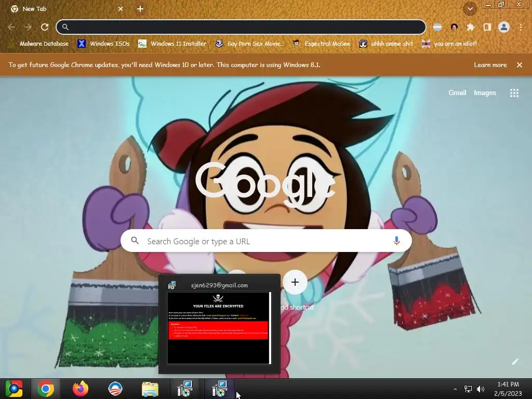
Task: Open the Malware Database bookmark
Action: (x=38, y=44)
